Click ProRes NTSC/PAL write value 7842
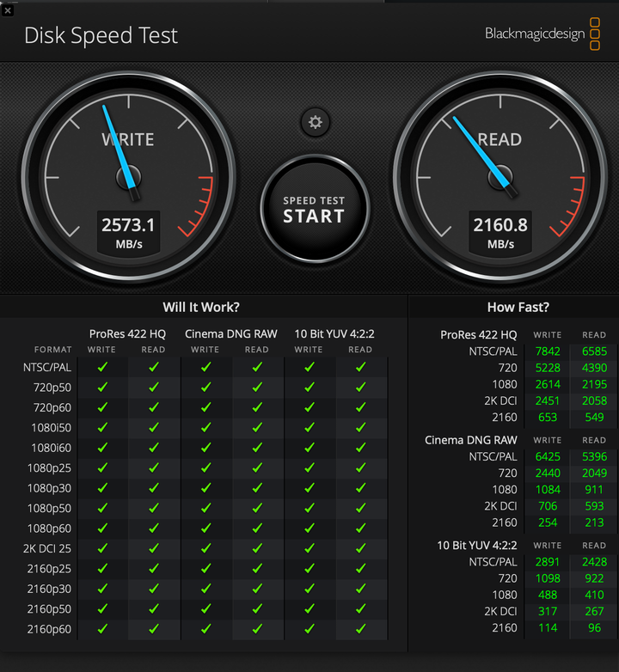619x672 pixels. (x=548, y=351)
